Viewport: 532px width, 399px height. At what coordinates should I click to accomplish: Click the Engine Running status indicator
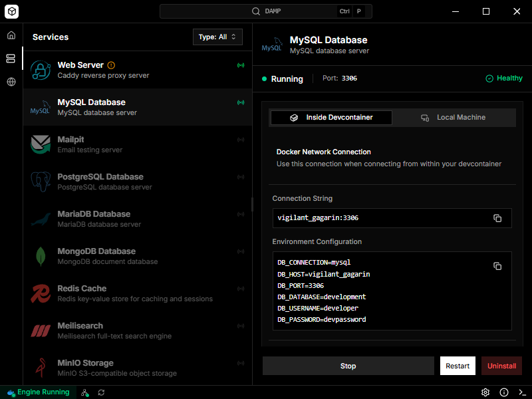point(37,392)
